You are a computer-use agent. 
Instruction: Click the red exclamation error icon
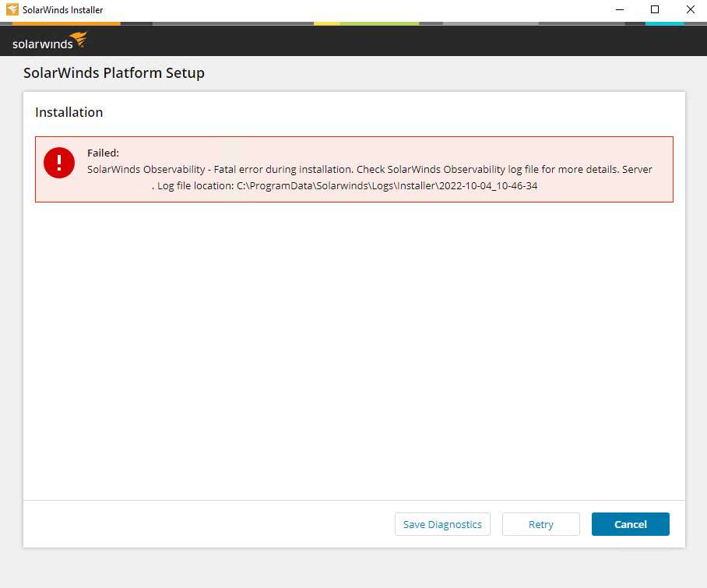point(59,162)
